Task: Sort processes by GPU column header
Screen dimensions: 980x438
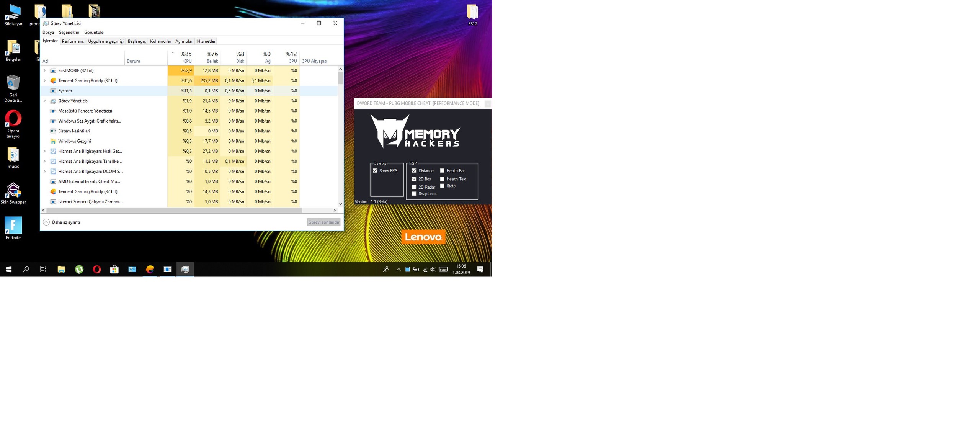Action: 286,57
